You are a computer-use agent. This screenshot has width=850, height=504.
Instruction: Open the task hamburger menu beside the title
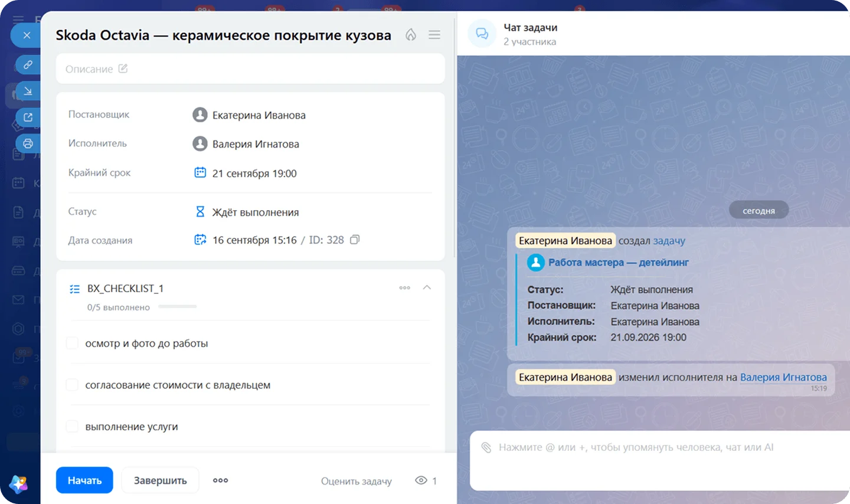[434, 35]
